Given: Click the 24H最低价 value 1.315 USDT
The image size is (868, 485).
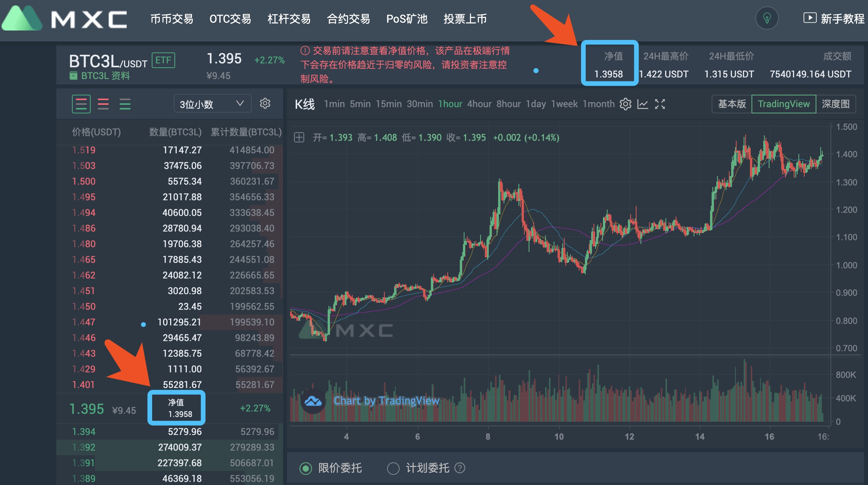Looking at the screenshot, I should pyautogui.click(x=729, y=74).
